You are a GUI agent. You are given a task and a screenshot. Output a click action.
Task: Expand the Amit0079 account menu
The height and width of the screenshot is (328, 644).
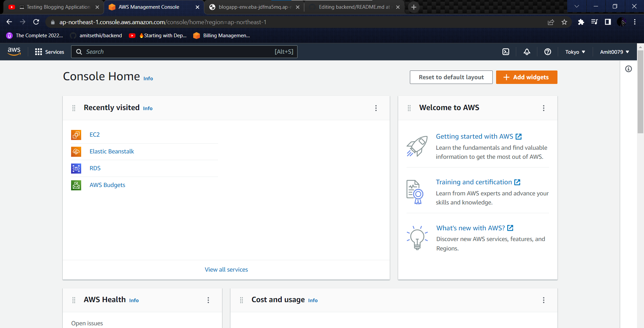pos(614,52)
